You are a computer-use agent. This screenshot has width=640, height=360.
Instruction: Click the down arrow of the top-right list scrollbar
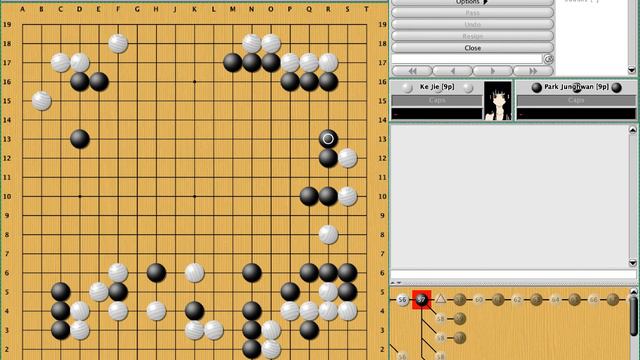tap(631, 70)
